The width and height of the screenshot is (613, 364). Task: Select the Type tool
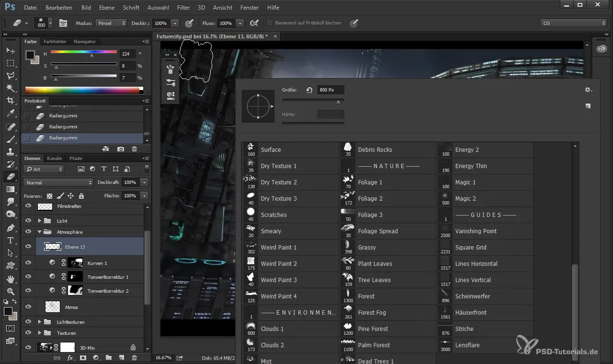[11, 240]
